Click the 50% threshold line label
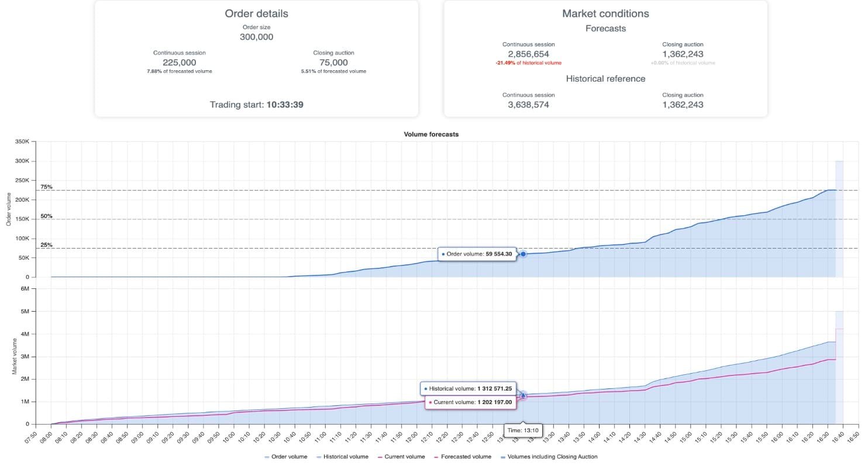 (x=46, y=216)
